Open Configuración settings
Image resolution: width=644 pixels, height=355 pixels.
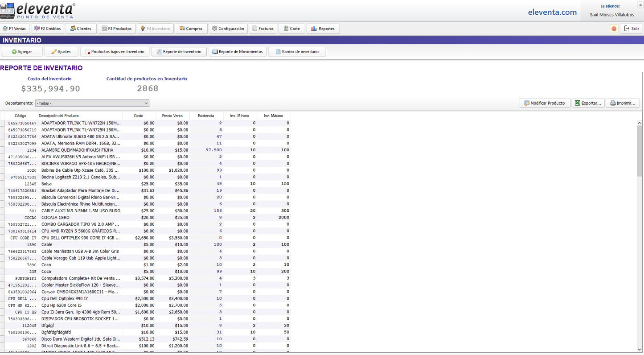(x=228, y=29)
